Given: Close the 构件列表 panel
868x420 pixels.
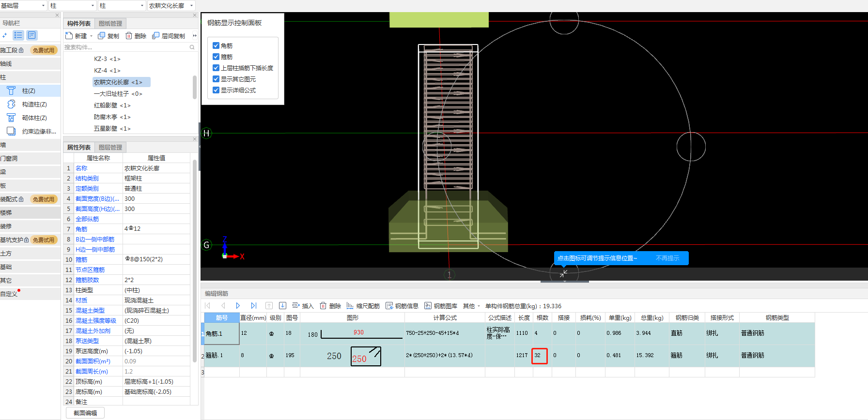Looking at the screenshot, I should point(195,15).
